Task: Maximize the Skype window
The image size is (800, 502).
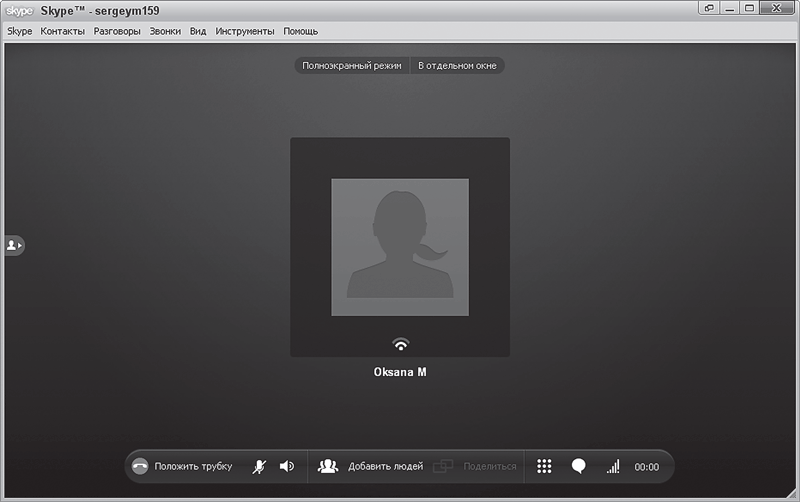Action: click(x=749, y=8)
